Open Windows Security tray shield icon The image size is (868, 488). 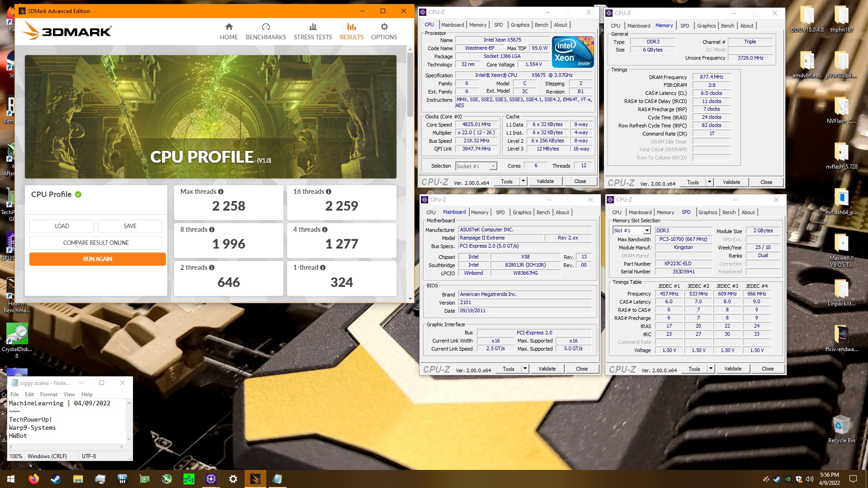point(799,479)
